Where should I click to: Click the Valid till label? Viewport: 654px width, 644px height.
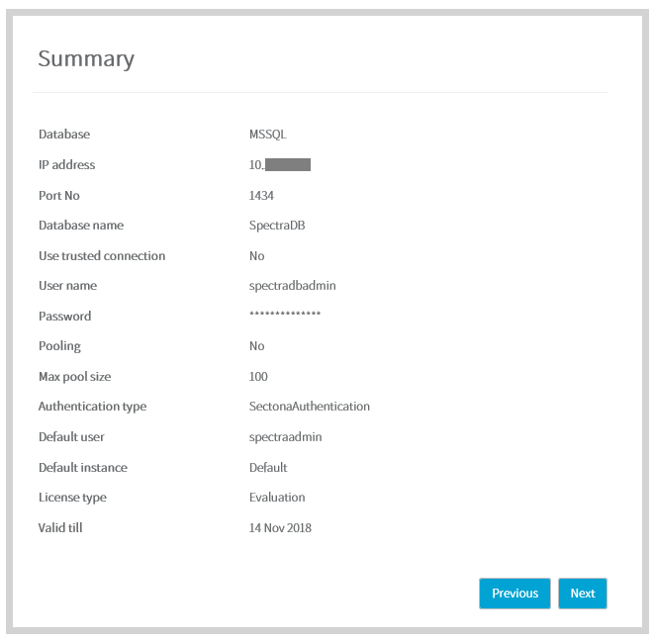[60, 528]
